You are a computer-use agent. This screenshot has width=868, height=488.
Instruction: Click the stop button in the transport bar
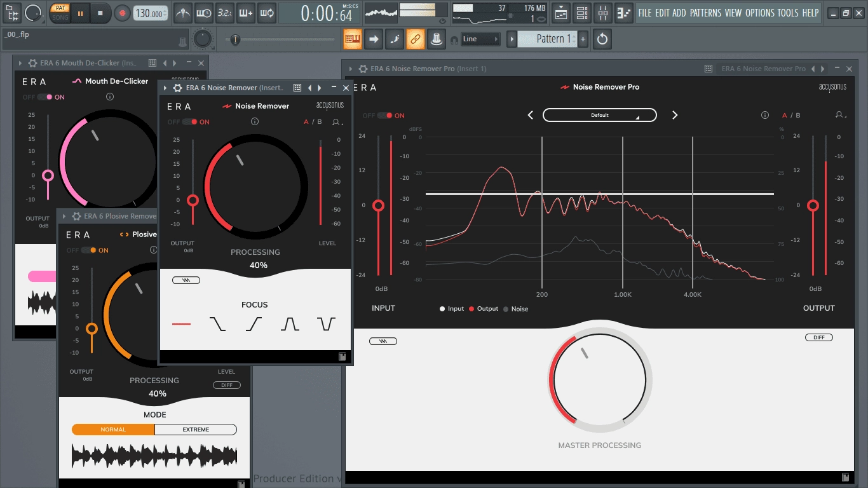click(x=100, y=12)
